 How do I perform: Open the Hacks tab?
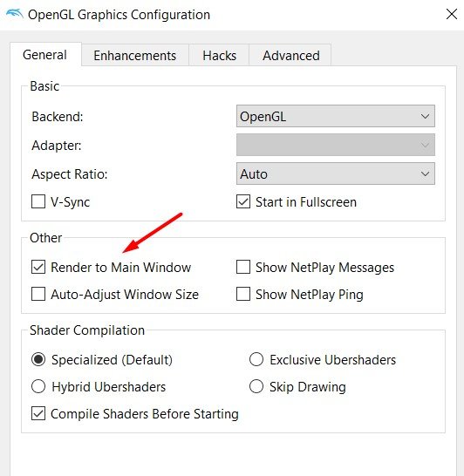(219, 56)
